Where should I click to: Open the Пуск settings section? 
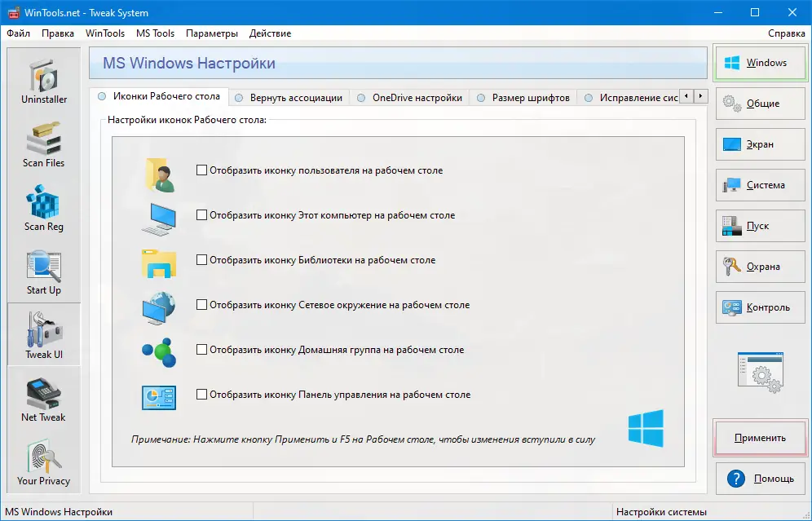760,226
